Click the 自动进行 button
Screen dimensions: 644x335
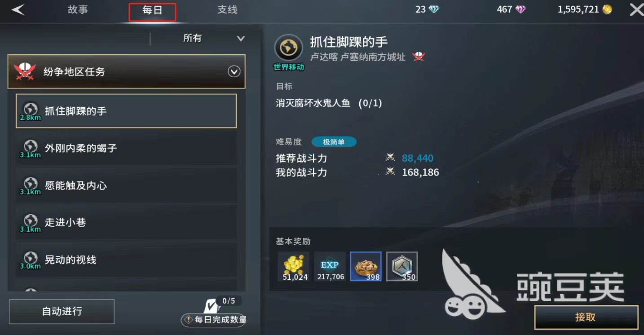coord(62,311)
